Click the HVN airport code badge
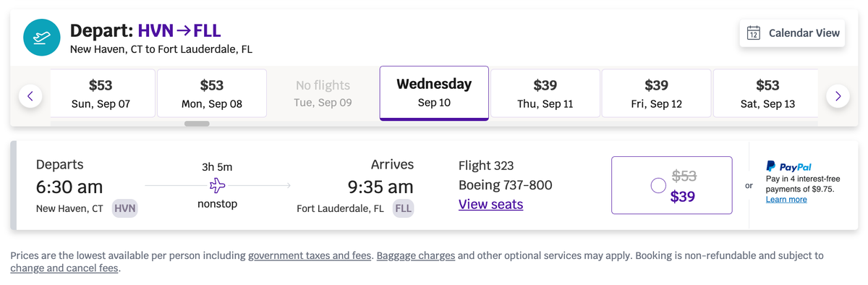This screenshot has width=868, height=285. tap(125, 209)
